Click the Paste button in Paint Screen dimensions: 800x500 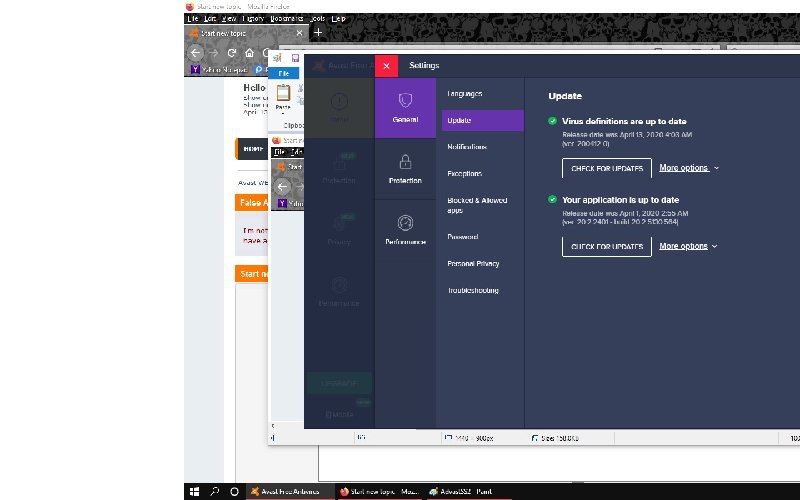coord(283,99)
